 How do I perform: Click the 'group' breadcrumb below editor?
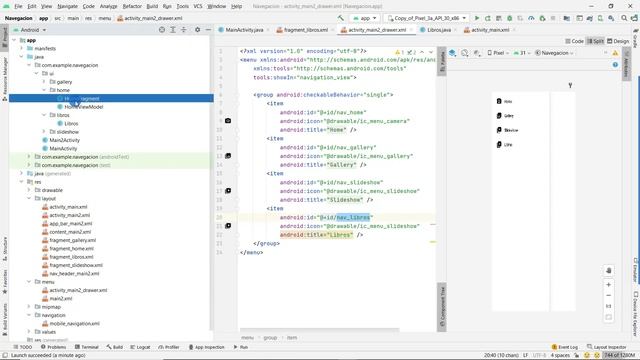270,338
